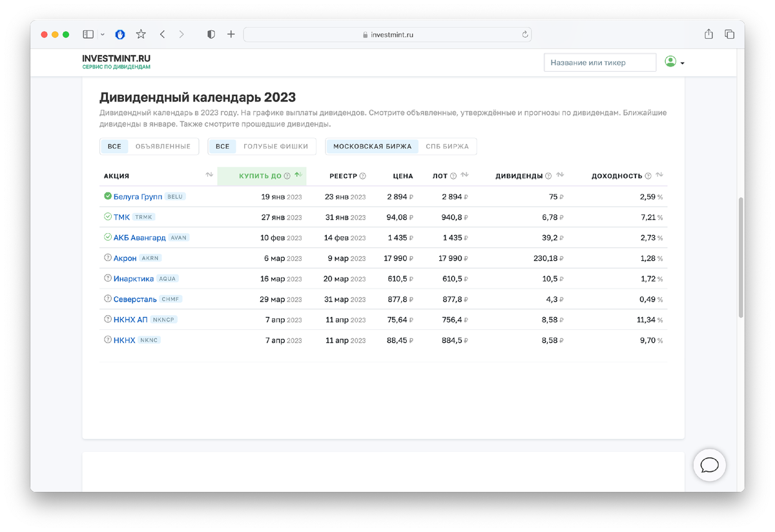Toggle the Safari sidebar button
The image size is (775, 532).
[x=88, y=34]
